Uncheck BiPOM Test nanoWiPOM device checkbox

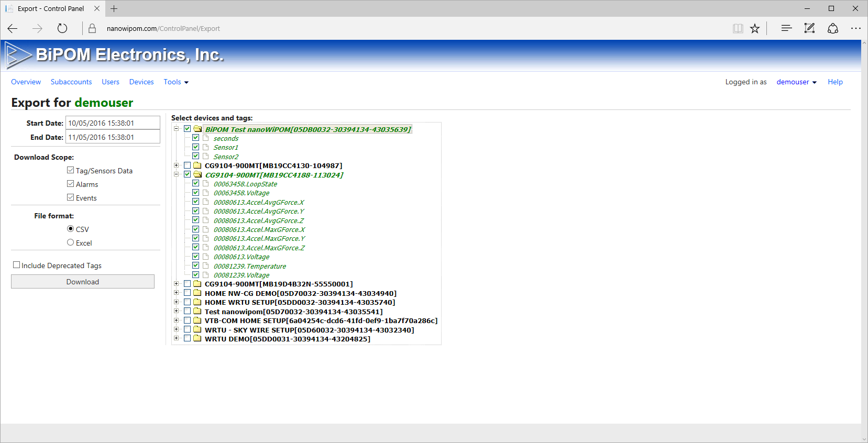(x=187, y=129)
